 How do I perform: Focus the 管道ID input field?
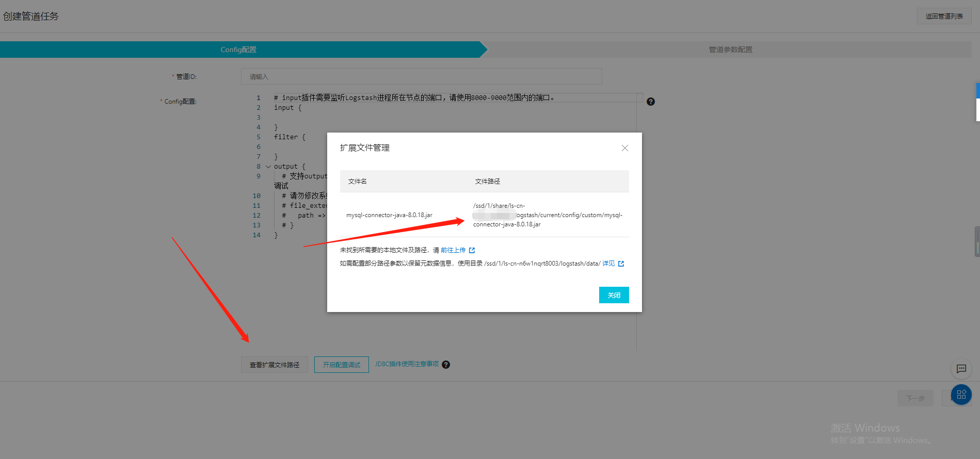tap(421, 76)
